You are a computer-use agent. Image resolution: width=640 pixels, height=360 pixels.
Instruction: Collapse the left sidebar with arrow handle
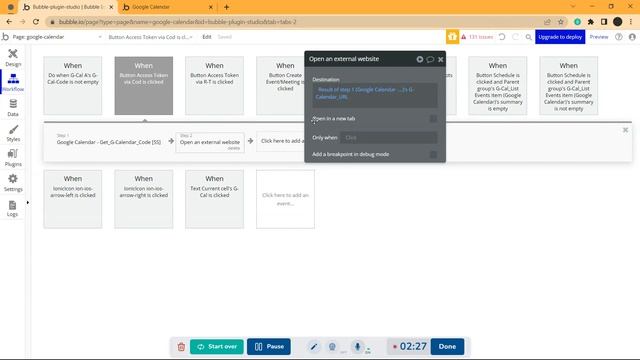tap(27, 202)
